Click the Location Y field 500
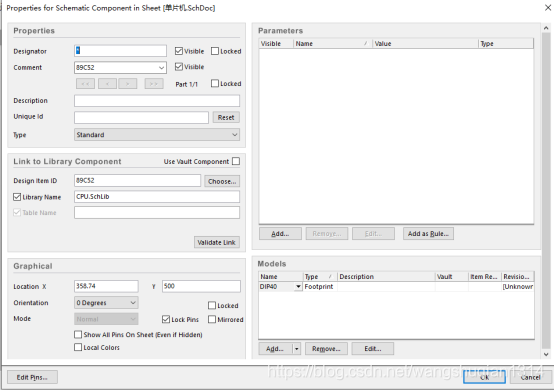This screenshot has height=390, width=554. coord(201,286)
